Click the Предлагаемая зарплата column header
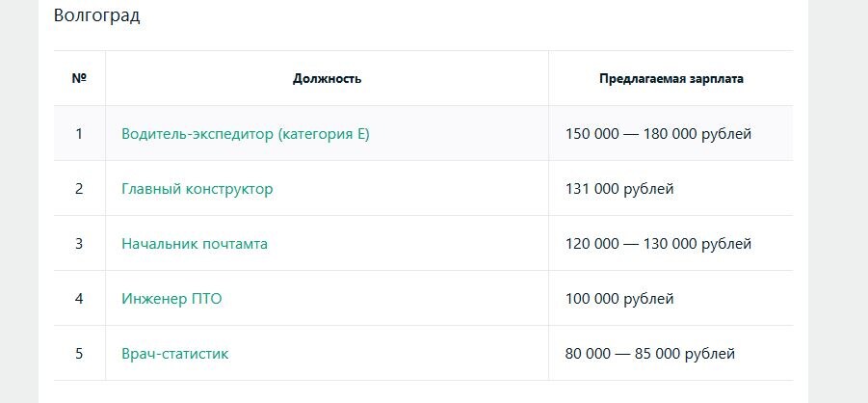The image size is (868, 403). 671,79
